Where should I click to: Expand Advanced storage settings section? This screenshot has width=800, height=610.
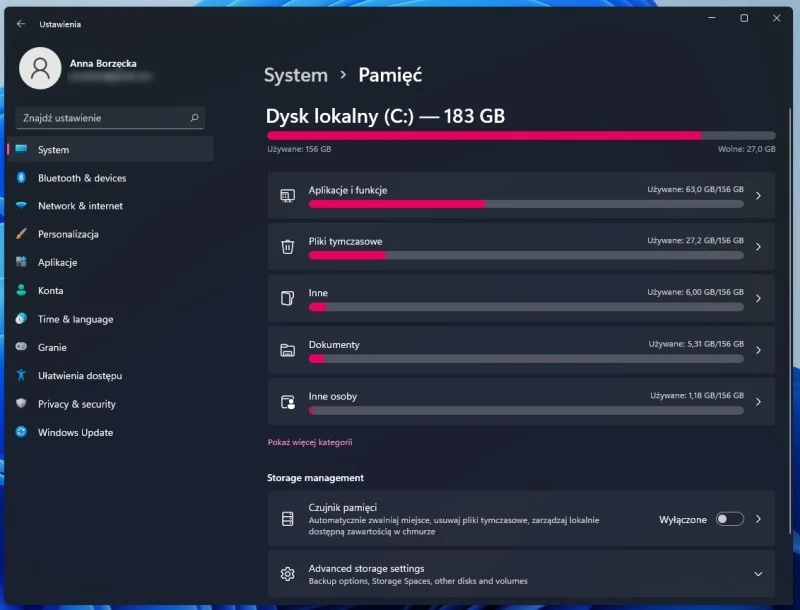coord(757,574)
